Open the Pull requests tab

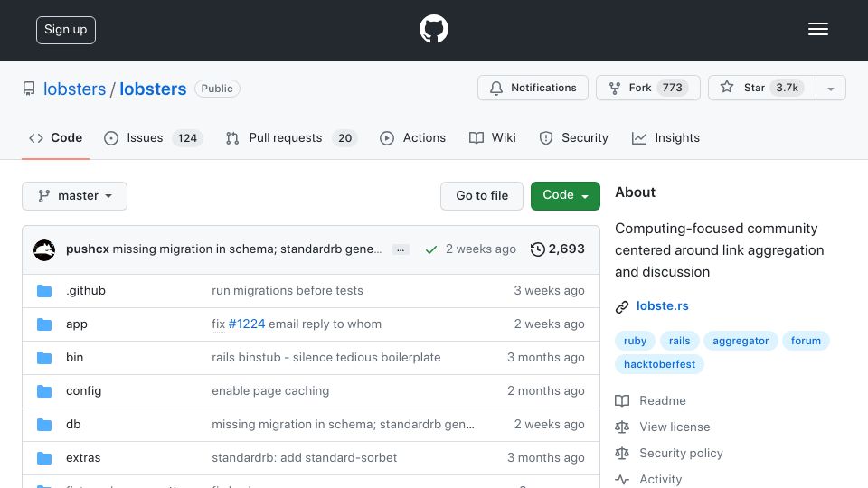click(291, 137)
